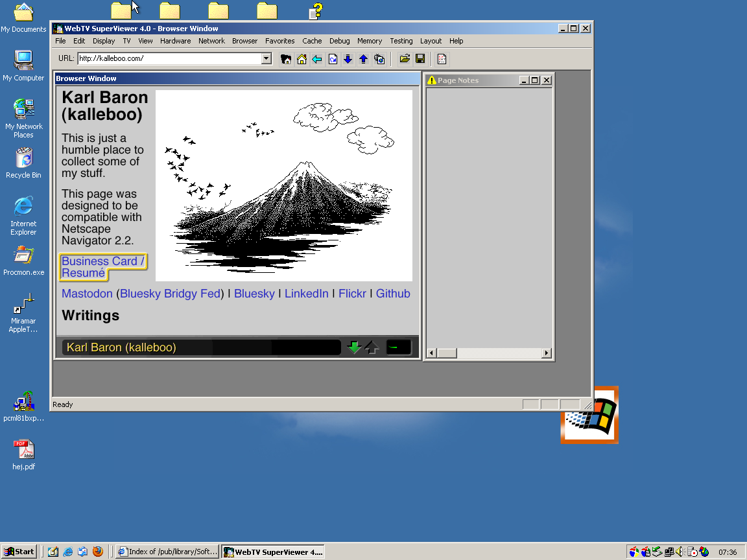This screenshot has width=747, height=560.
Task: Follow the Mastodon link
Action: (x=87, y=294)
